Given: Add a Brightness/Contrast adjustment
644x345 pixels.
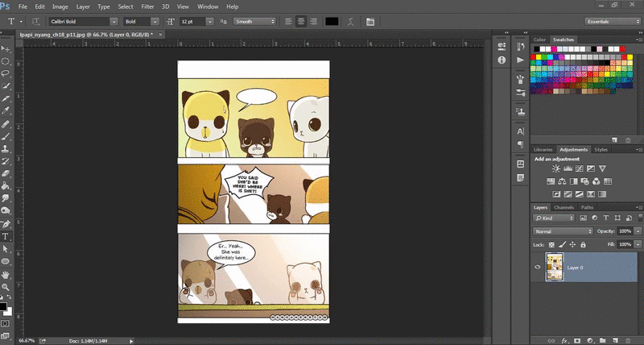Looking at the screenshot, I should [x=556, y=168].
